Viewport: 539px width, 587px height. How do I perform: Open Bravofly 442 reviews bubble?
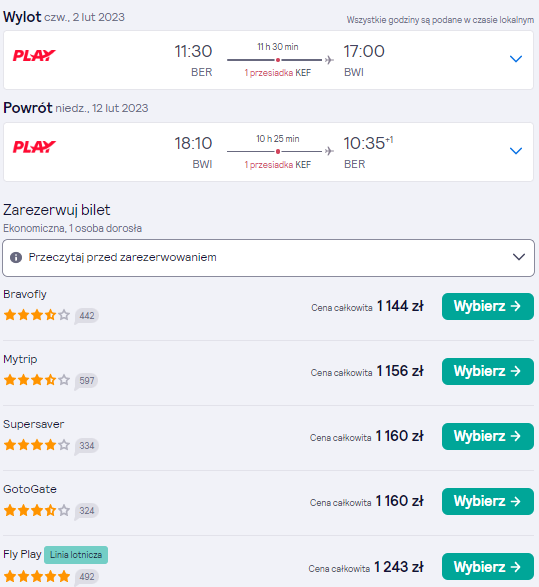tap(86, 316)
